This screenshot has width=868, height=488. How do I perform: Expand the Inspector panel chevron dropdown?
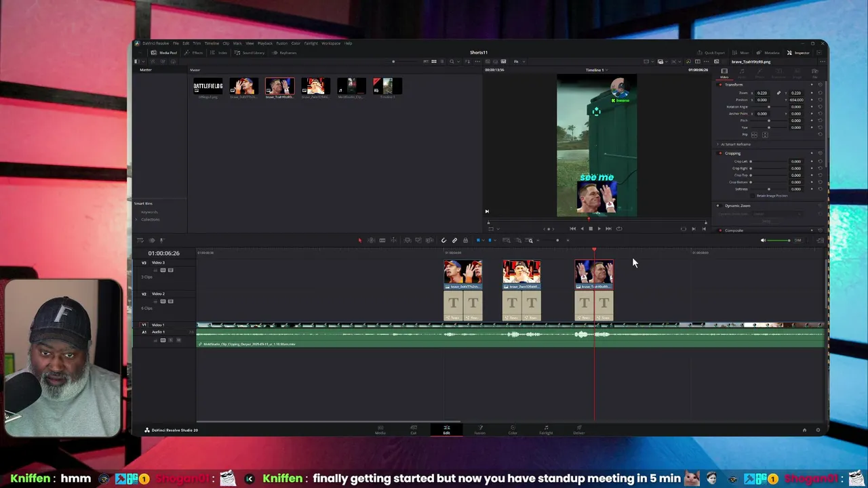(x=819, y=52)
